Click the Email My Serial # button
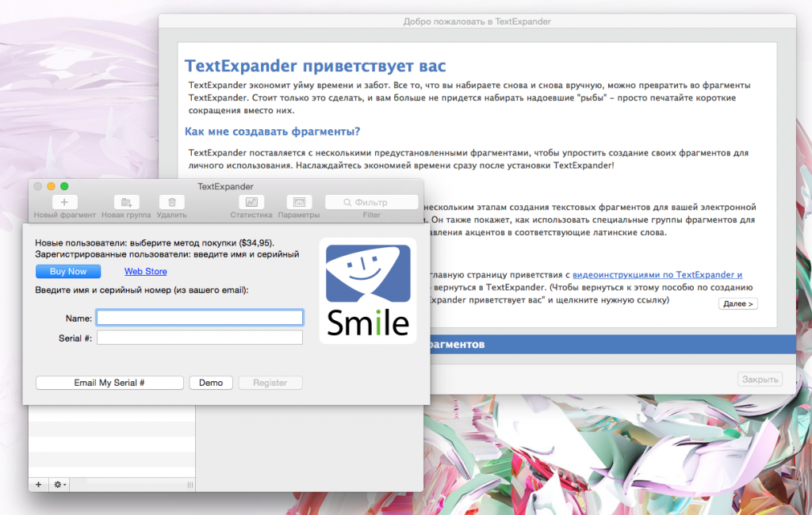 pyautogui.click(x=109, y=383)
